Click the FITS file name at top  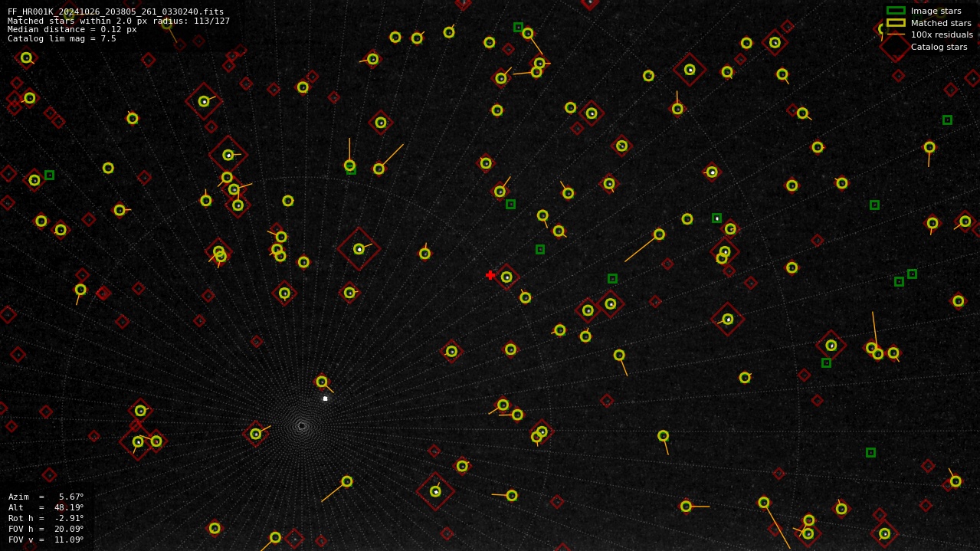[116, 11]
